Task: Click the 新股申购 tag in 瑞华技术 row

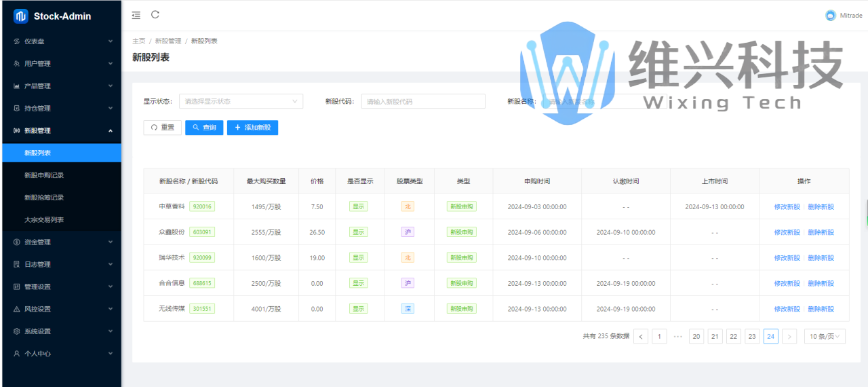Action: tap(462, 258)
